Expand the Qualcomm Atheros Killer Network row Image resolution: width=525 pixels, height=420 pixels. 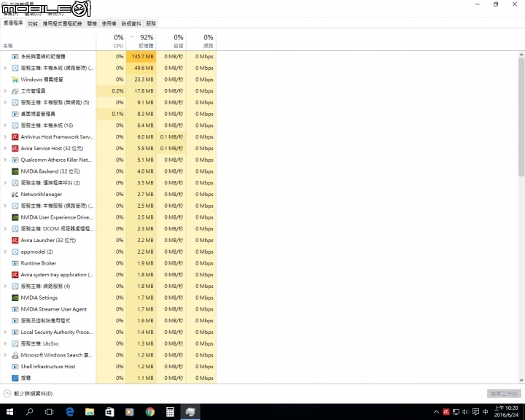pos(5,160)
